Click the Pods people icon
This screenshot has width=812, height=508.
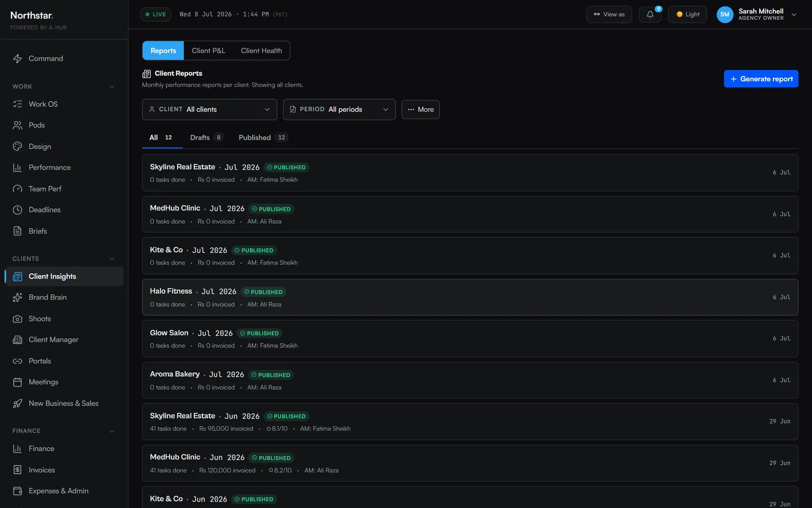click(x=17, y=125)
